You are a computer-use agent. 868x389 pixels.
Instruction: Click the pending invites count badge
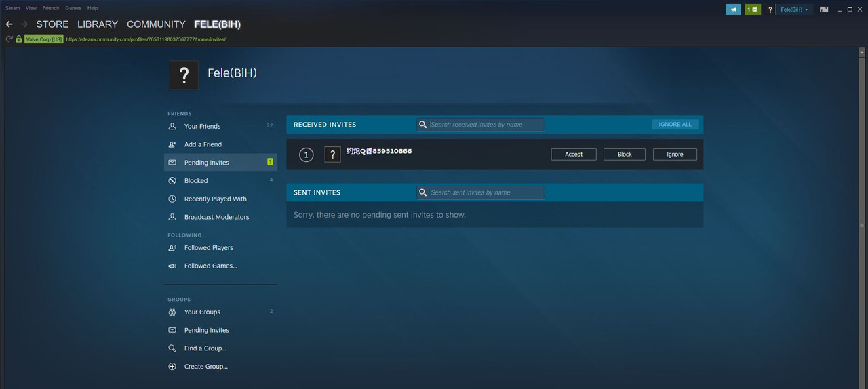click(x=270, y=162)
